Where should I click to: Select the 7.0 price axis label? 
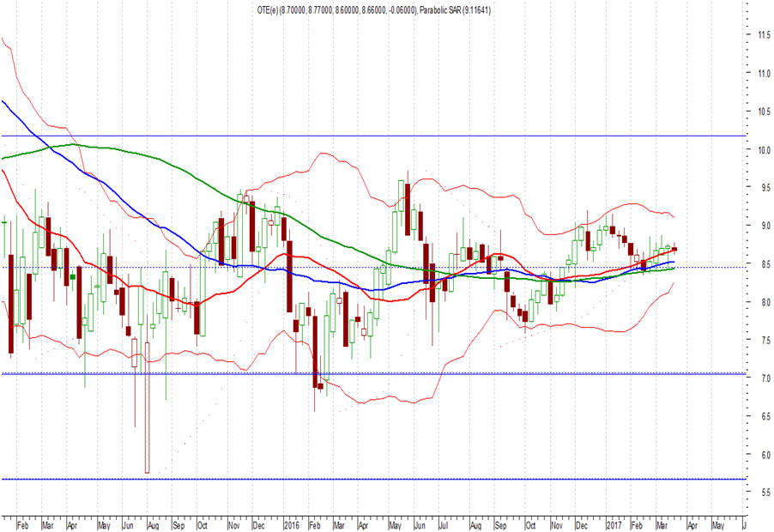[x=765, y=378]
